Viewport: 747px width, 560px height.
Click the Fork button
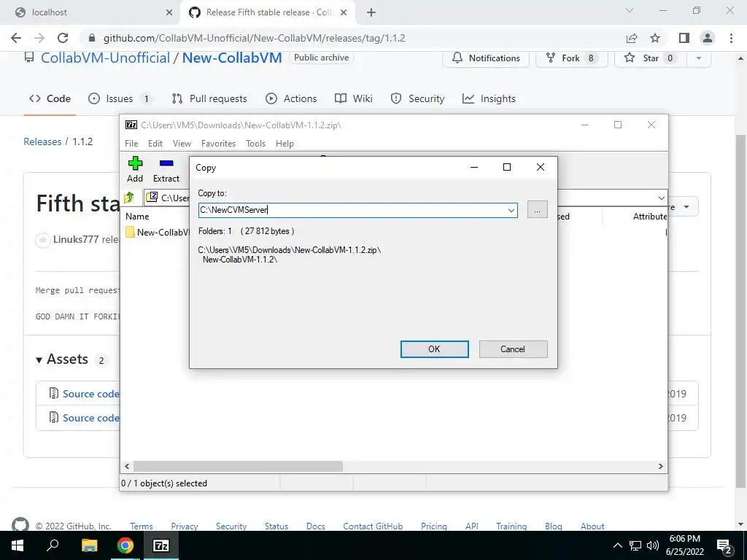coord(572,58)
